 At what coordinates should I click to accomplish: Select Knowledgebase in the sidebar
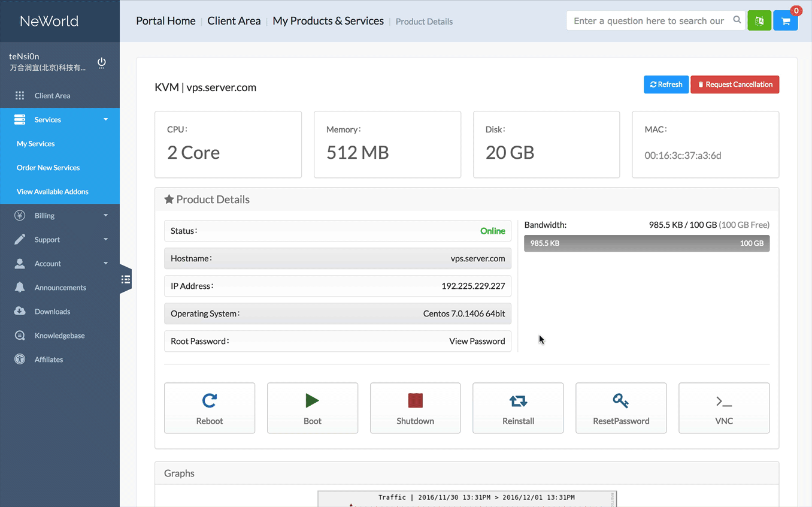click(60, 336)
